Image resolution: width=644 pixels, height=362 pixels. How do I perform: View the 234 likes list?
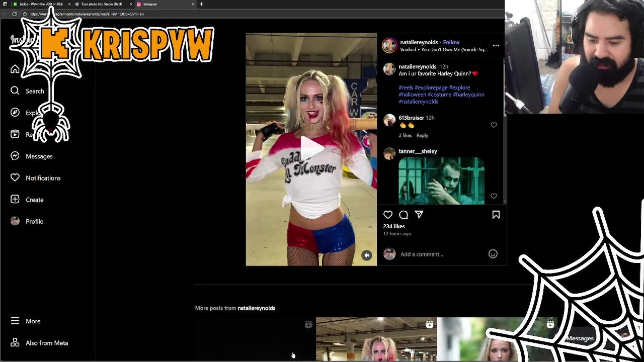pyautogui.click(x=394, y=226)
